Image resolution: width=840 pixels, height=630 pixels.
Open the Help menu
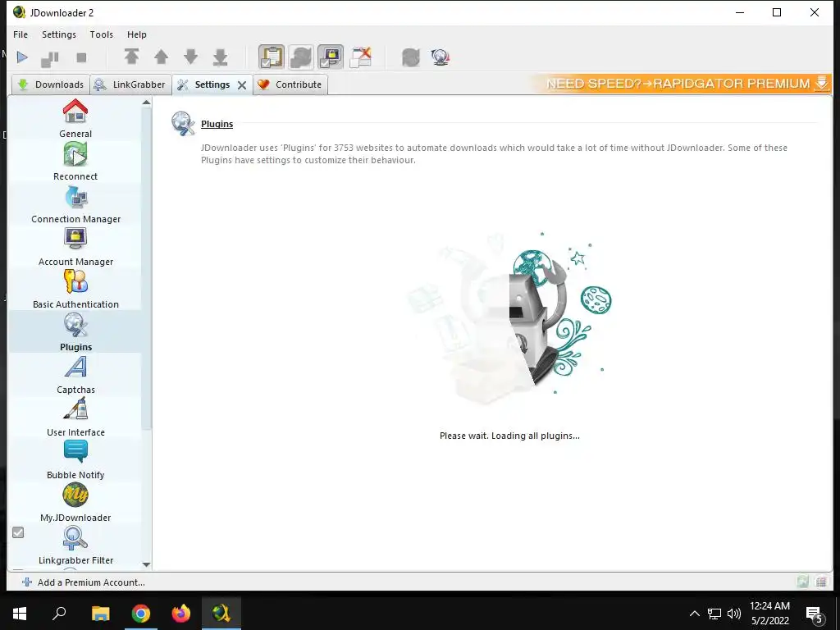137,34
